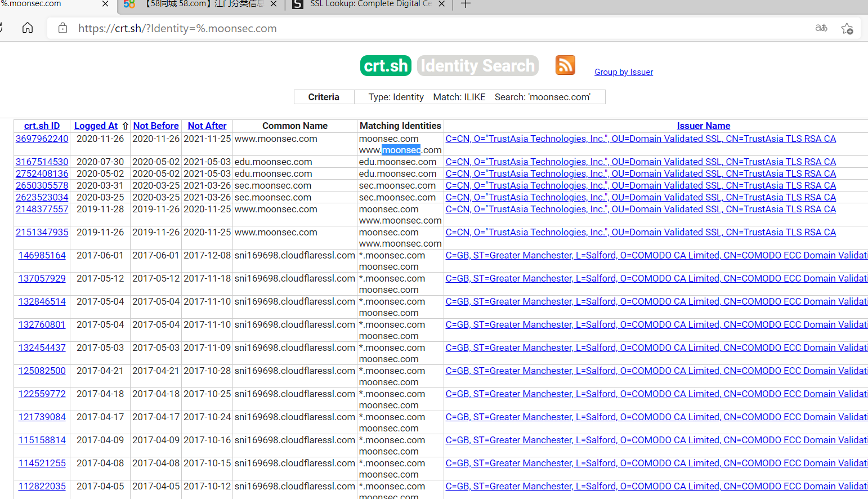Open certificate ID 121739084
868x499 pixels.
tap(42, 417)
